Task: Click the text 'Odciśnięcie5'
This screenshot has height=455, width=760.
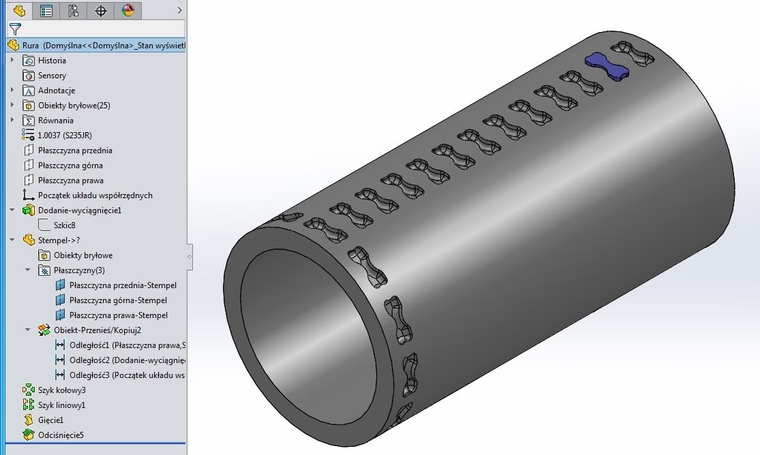Action: [x=61, y=435]
